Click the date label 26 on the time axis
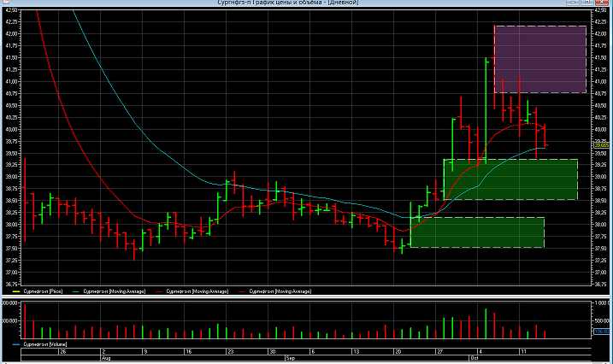This screenshot has height=364, width=613. tap(63, 351)
